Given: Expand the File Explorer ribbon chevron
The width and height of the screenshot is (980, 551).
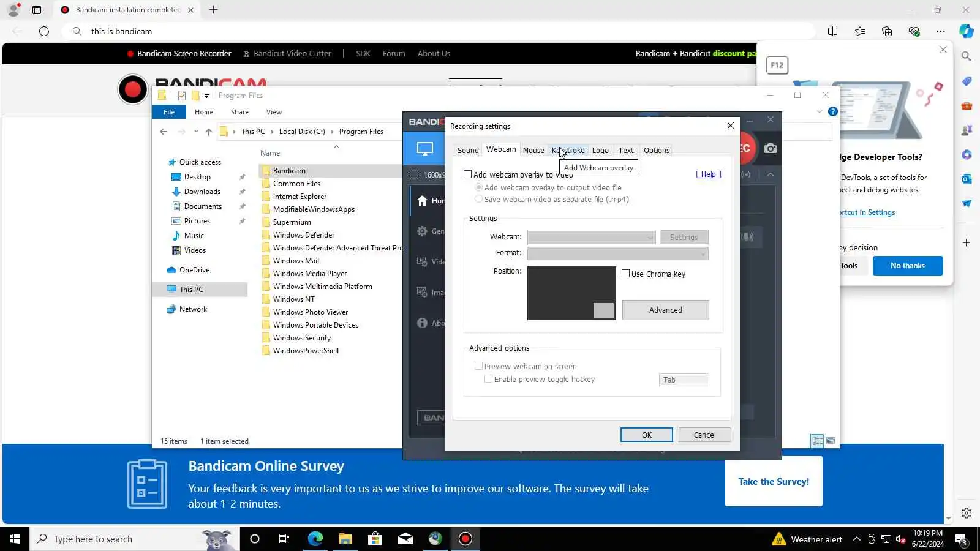Looking at the screenshot, I should tap(820, 111).
